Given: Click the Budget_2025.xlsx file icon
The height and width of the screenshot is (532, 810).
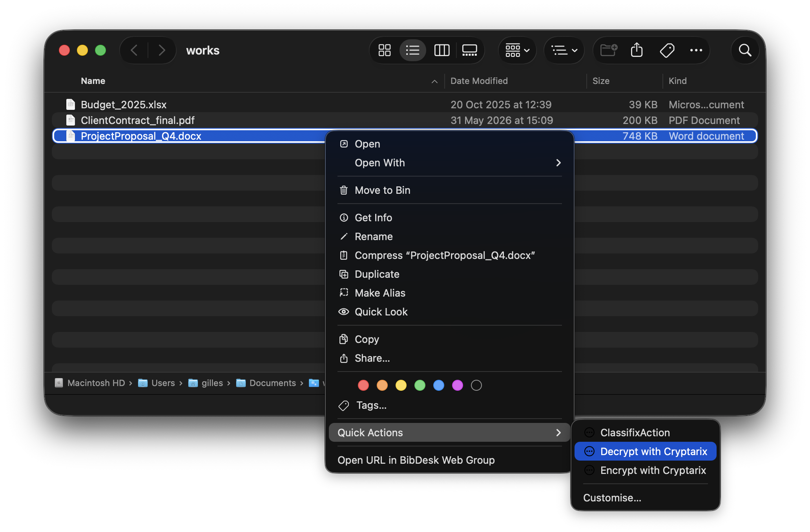Looking at the screenshot, I should (71, 104).
